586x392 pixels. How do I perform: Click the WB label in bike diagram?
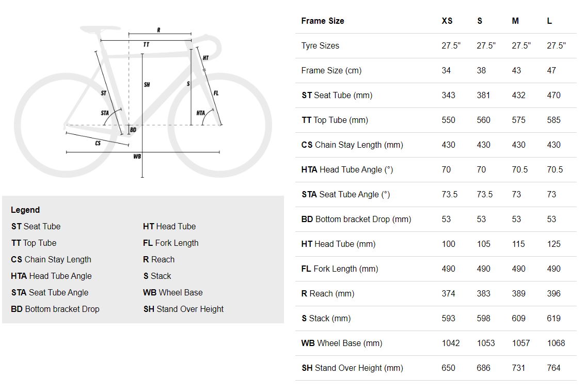click(x=137, y=156)
